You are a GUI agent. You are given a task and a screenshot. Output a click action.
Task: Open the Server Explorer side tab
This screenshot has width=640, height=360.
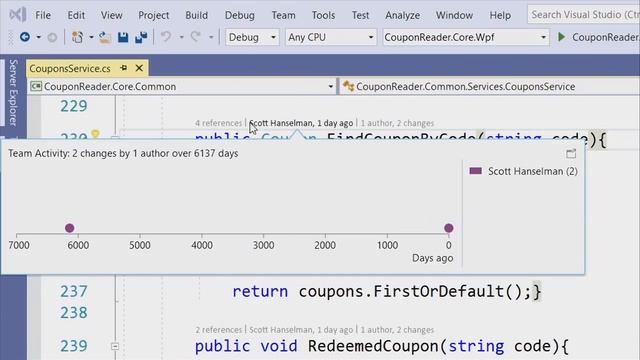coord(13,92)
